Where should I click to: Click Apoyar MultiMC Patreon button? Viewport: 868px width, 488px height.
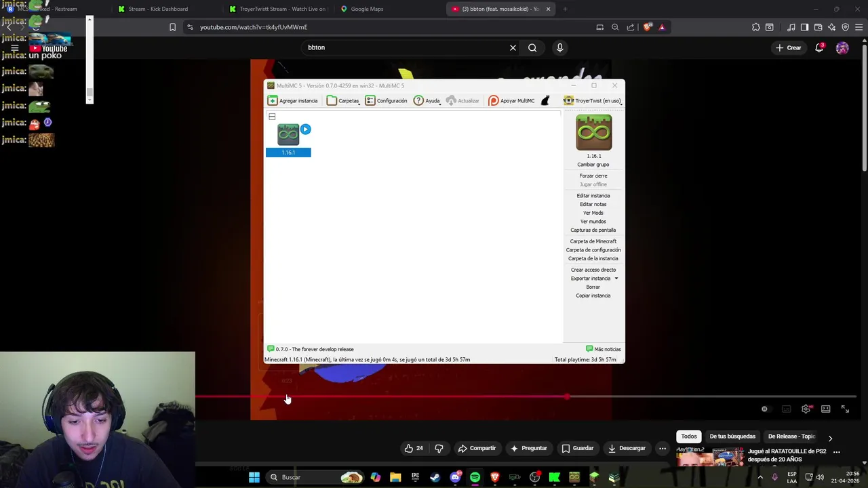pos(511,100)
